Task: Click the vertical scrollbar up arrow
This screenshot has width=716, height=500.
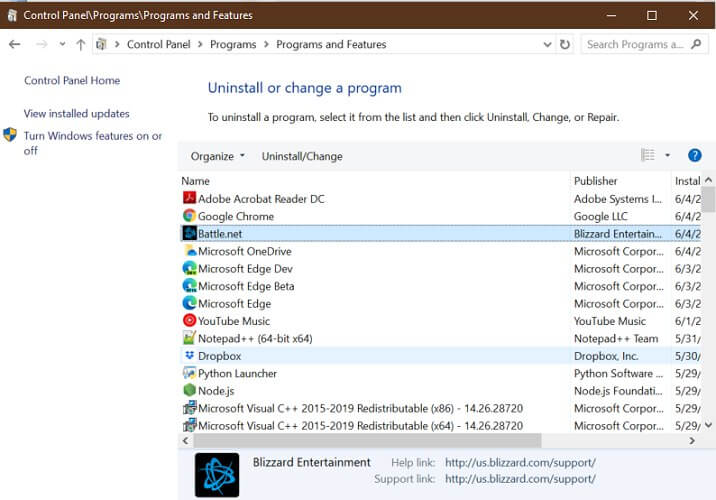Action: coord(708,180)
